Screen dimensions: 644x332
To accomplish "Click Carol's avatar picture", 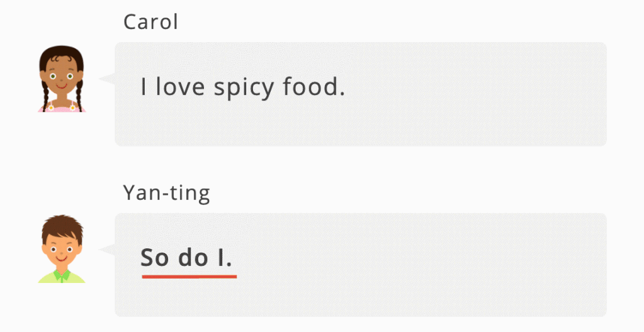I will coord(62,79).
